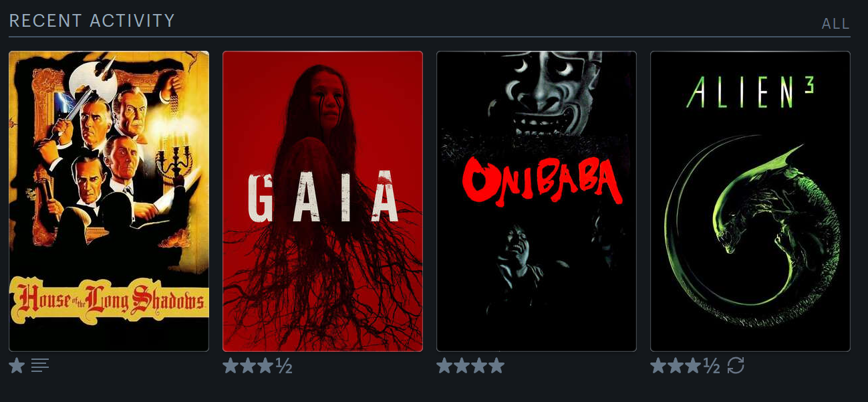Image resolution: width=868 pixels, height=402 pixels.
Task: Open the Alien 3 film poster
Action: click(750, 201)
